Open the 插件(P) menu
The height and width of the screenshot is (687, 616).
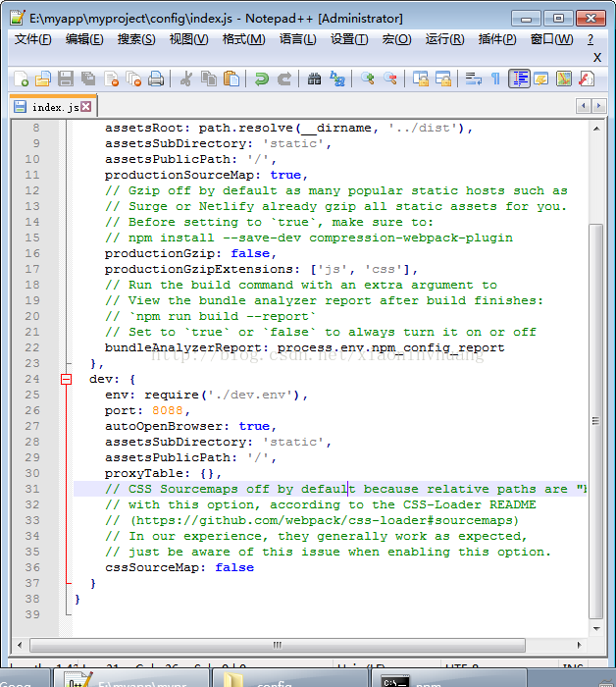[x=497, y=39]
